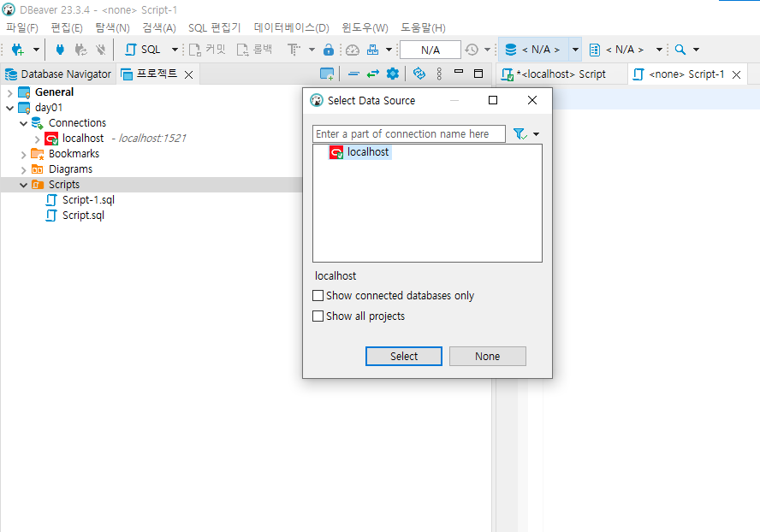Open the SQL 편집기 menu
760x532 pixels.
click(x=214, y=27)
